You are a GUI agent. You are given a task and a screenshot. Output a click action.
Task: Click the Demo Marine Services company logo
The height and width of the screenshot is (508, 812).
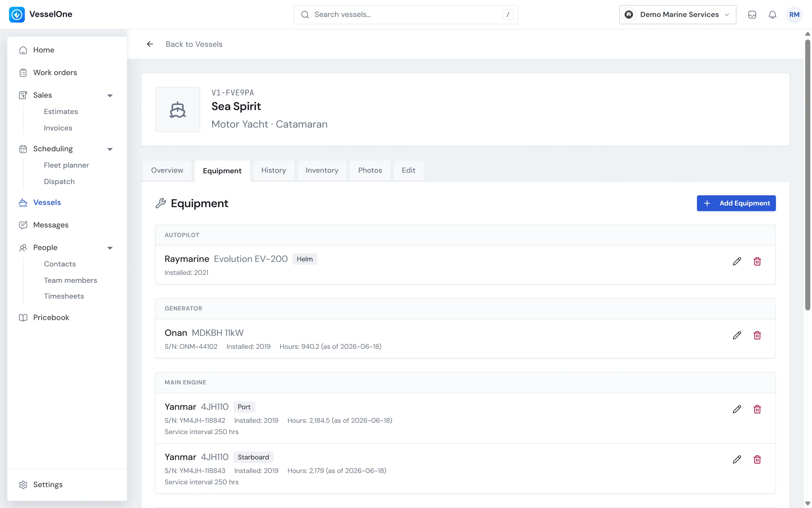click(629, 14)
